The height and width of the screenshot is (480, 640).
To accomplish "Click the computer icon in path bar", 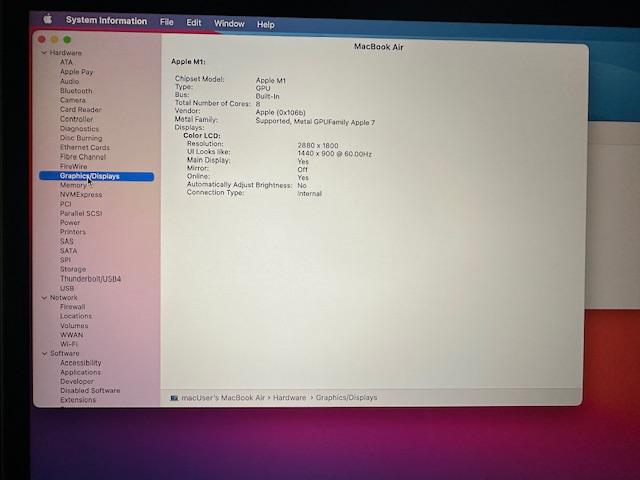I will click(174, 398).
